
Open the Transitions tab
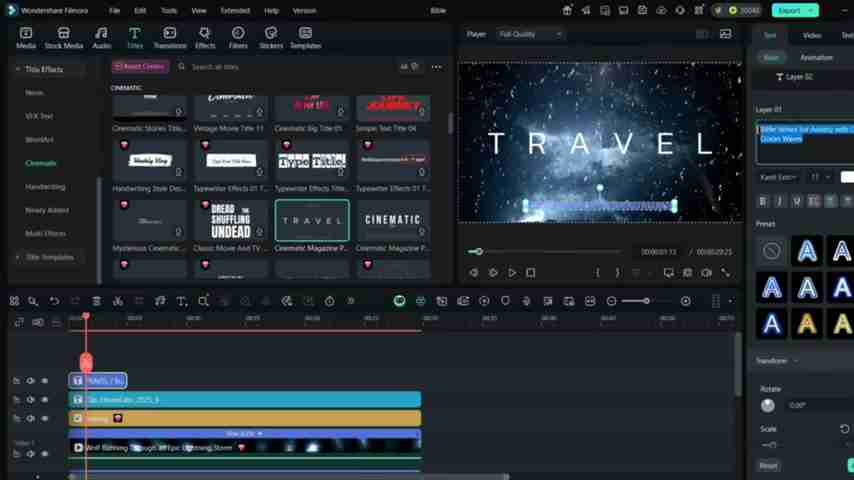pyautogui.click(x=169, y=38)
